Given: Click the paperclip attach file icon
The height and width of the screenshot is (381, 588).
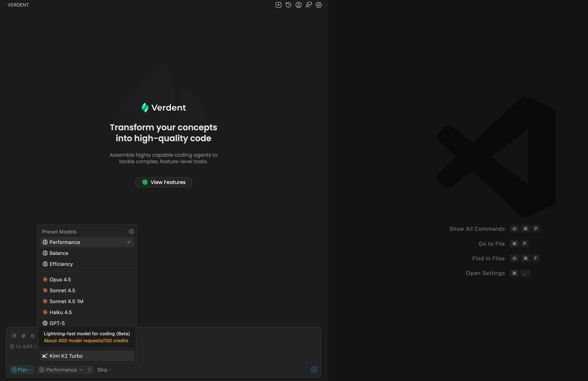Looking at the screenshot, I should (23, 335).
